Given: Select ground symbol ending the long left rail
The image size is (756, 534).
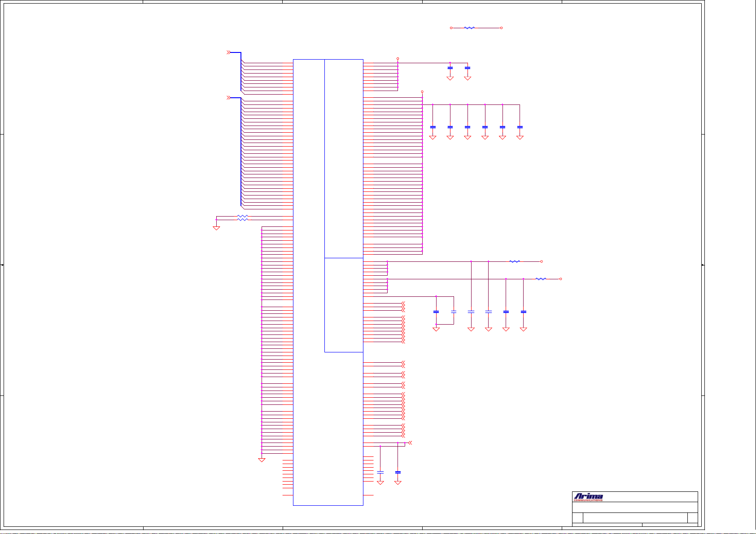Looking at the screenshot, I should [262, 460].
